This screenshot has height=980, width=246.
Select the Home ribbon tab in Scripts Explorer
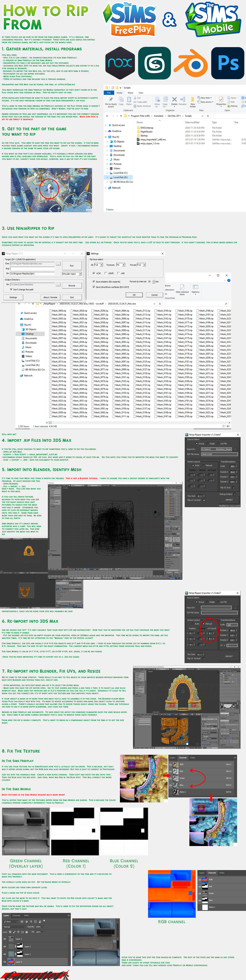click(x=119, y=92)
